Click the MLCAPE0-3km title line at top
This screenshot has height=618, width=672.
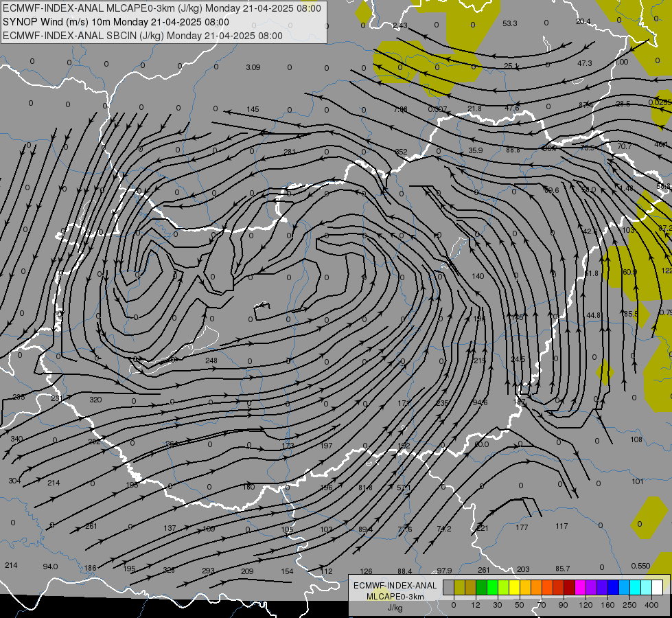point(161,8)
